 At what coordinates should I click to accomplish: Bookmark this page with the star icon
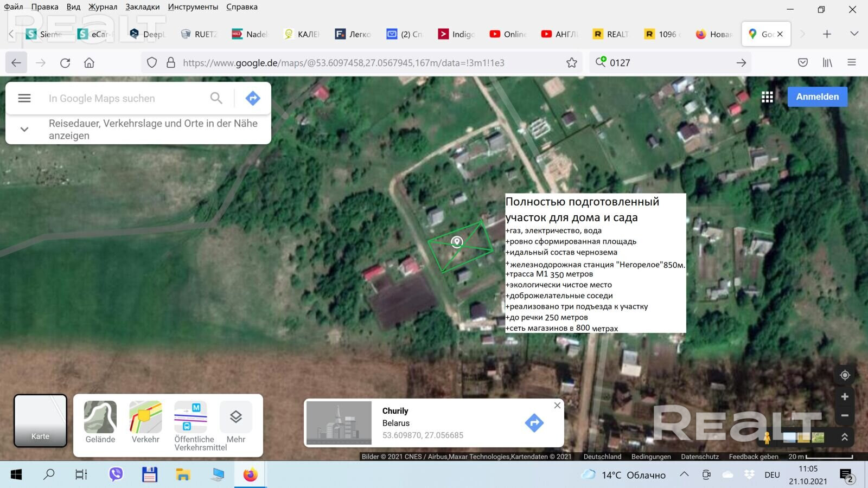point(572,63)
